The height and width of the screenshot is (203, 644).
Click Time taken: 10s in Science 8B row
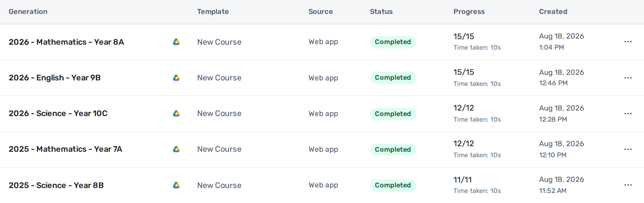click(477, 191)
